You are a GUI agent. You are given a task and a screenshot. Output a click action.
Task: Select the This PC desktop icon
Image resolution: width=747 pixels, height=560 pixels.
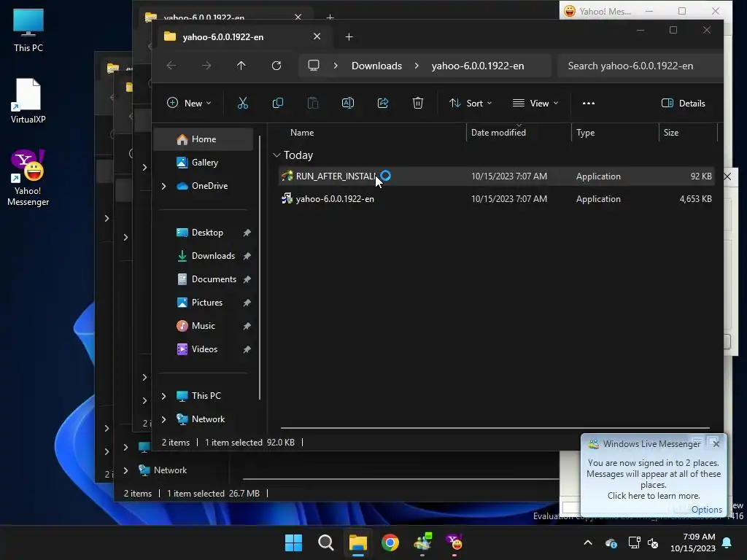pyautogui.click(x=28, y=30)
